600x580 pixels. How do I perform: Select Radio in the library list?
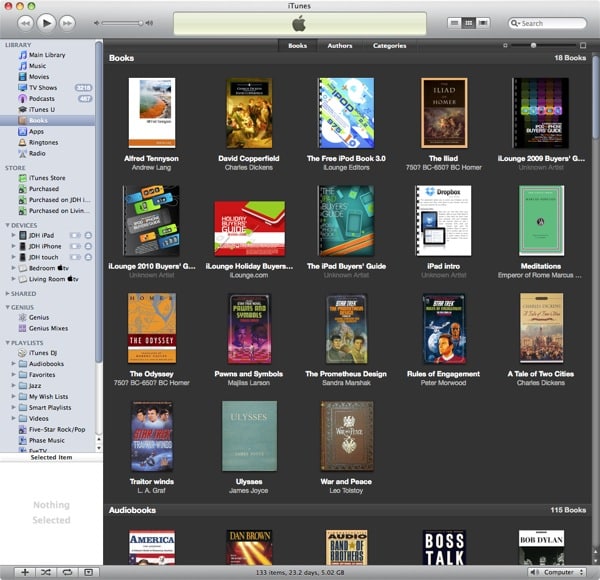click(x=37, y=153)
